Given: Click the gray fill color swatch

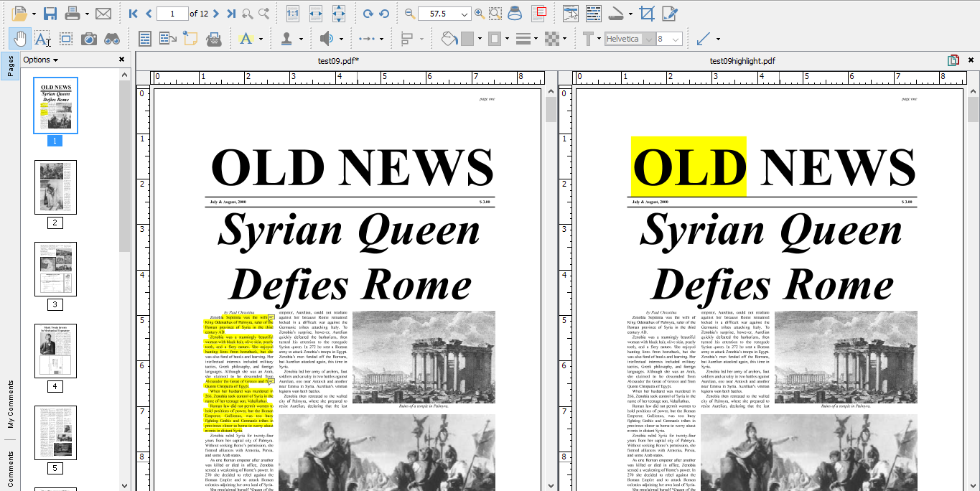Looking at the screenshot, I should [x=467, y=38].
